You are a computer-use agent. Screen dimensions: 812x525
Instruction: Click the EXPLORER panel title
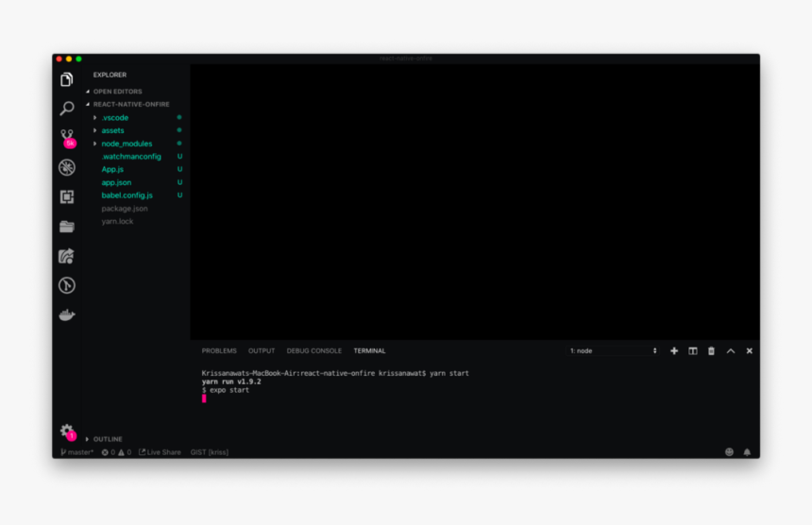[x=110, y=76]
